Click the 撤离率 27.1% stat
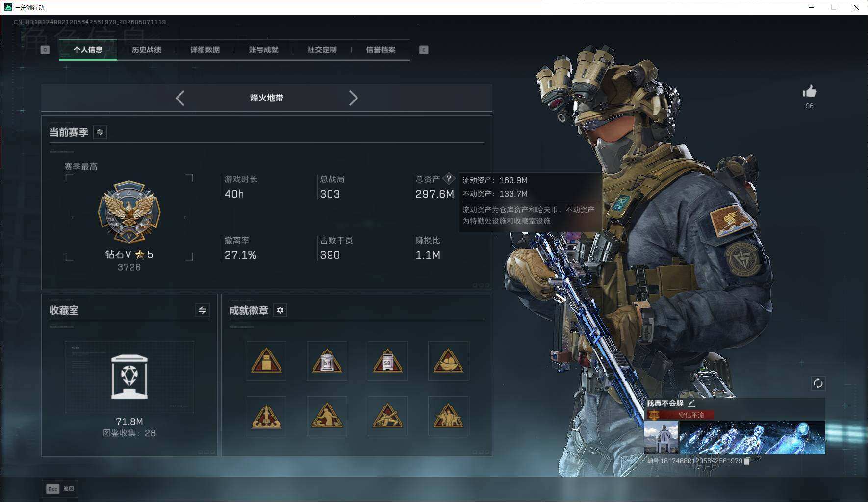868x502 pixels. tap(240, 248)
